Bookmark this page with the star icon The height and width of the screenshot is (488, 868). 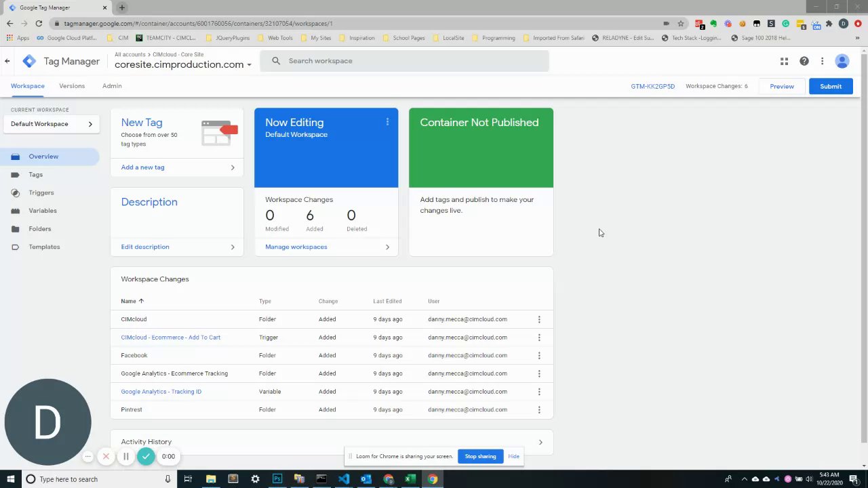click(681, 23)
